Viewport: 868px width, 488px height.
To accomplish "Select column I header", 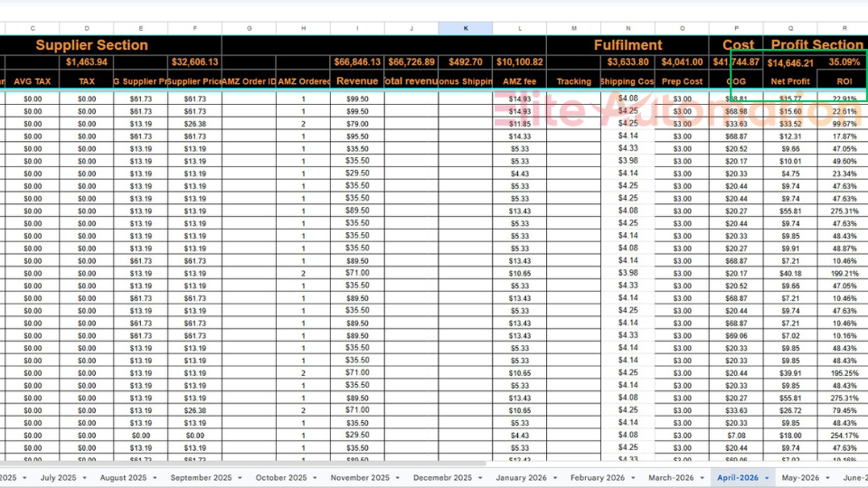I will 357,28.
